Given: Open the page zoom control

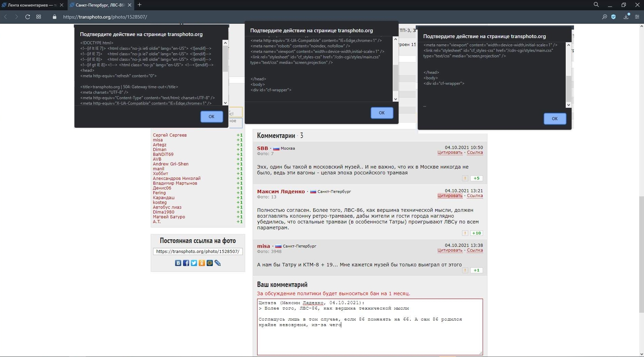Looking at the screenshot, I should 605,17.
